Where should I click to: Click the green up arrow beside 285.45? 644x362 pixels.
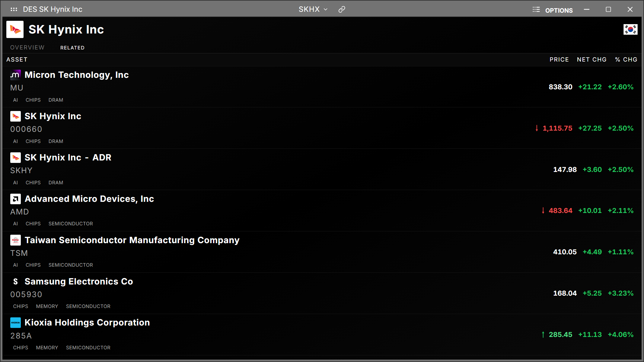pos(543,335)
